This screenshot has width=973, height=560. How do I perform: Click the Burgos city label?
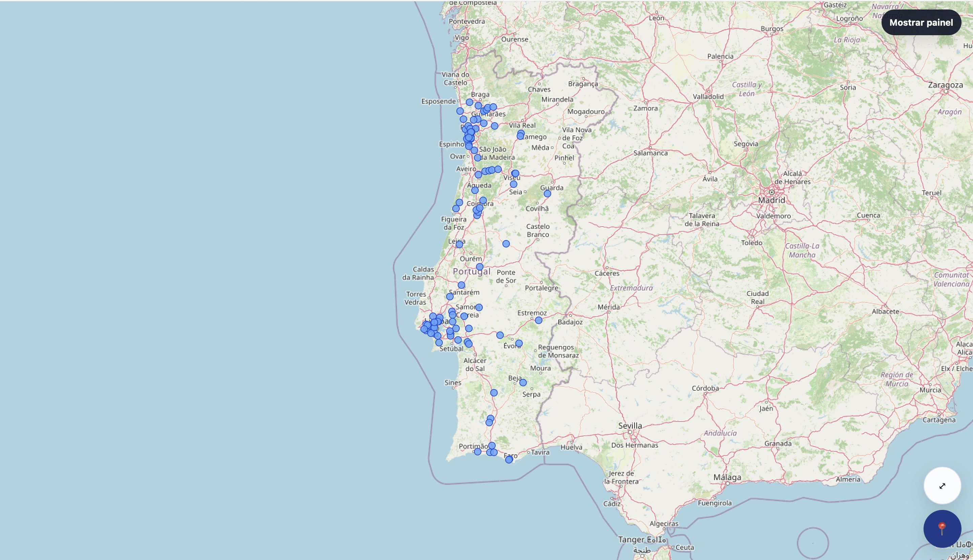(772, 29)
